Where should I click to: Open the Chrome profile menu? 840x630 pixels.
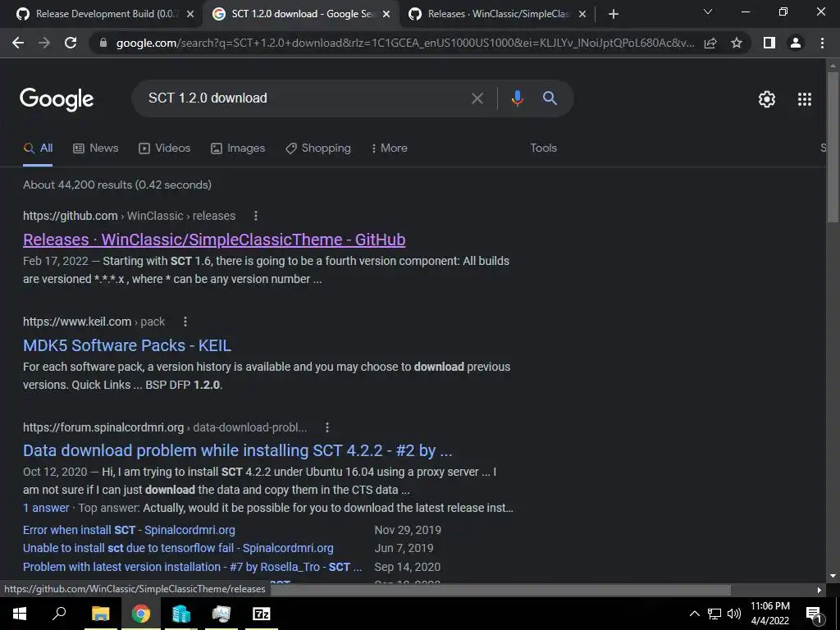[796, 43]
